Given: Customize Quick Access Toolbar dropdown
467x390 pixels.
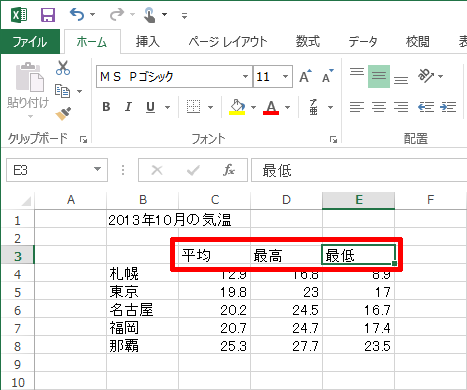Looking at the screenshot, I should 184,15.
